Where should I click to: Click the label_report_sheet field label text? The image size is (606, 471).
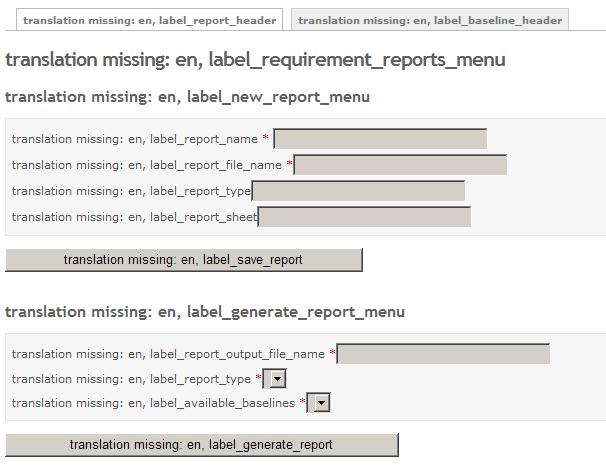pos(134,217)
